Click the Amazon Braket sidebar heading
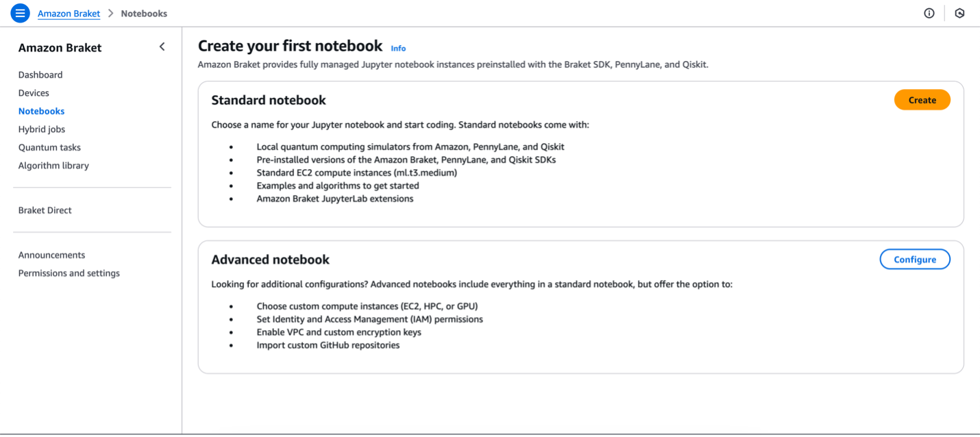Screen dimensions: 980x437 [x=60, y=47]
